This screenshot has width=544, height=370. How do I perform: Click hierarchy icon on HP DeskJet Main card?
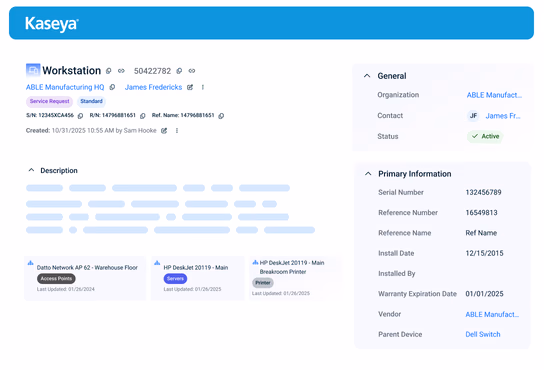(x=157, y=263)
